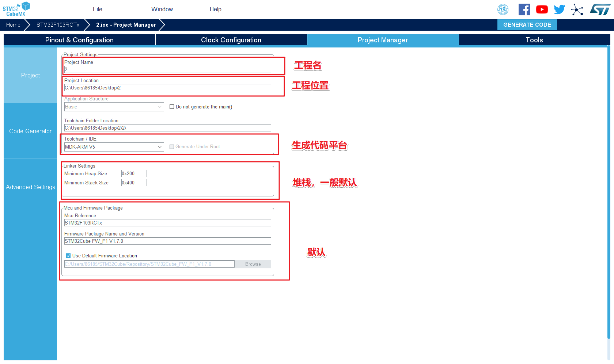Select the Project Manager tab

(x=383, y=40)
